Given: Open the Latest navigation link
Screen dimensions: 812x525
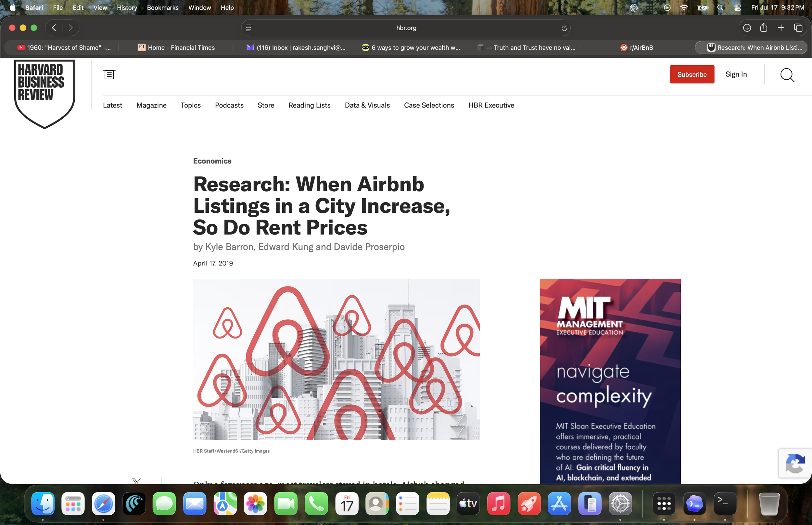Looking at the screenshot, I should pyautogui.click(x=112, y=105).
